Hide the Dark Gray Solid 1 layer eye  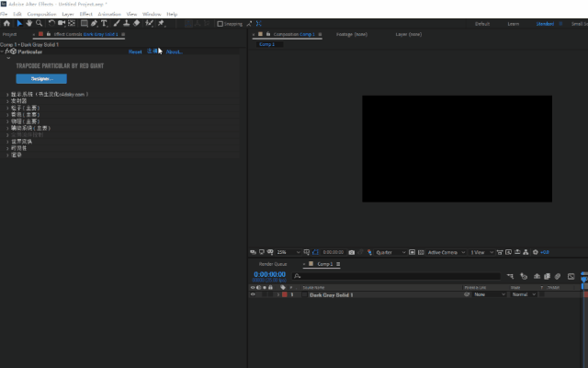[x=253, y=294]
